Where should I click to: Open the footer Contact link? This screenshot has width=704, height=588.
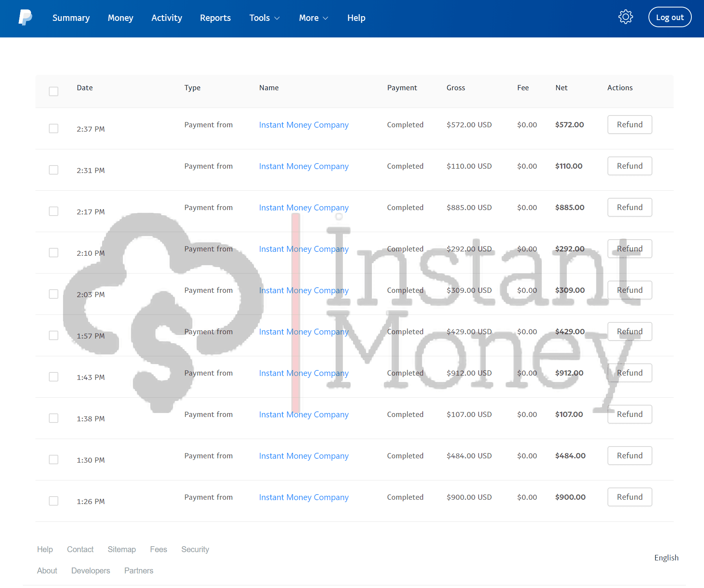click(80, 549)
